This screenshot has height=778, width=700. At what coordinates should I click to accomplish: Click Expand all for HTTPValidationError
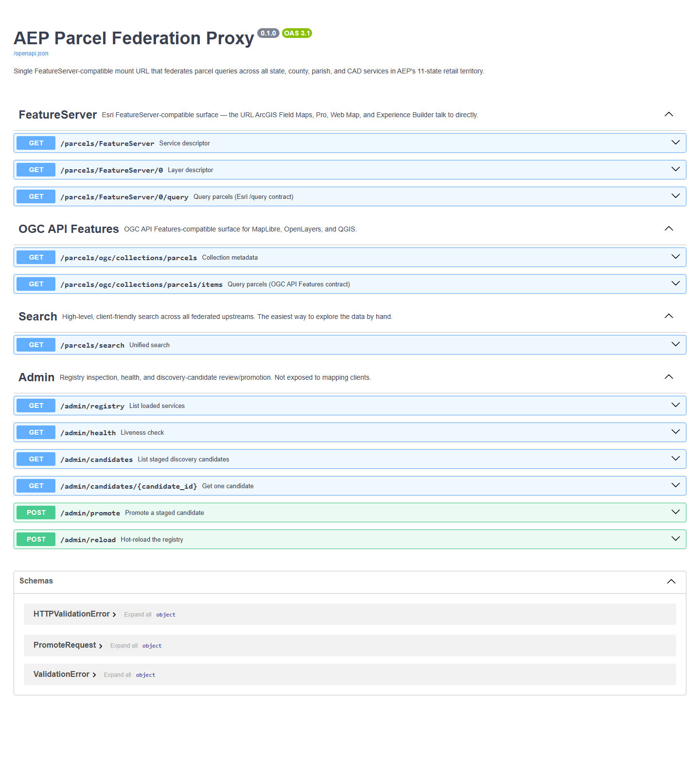(x=138, y=615)
